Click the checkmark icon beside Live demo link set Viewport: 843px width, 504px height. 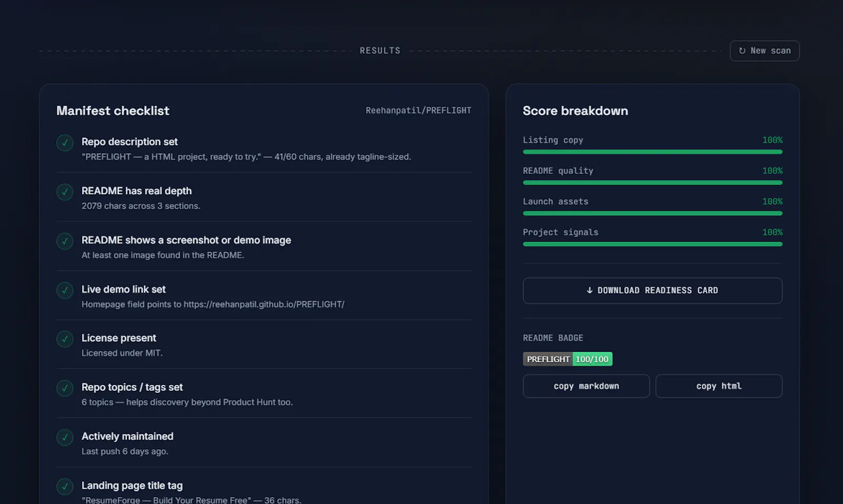coord(65,290)
